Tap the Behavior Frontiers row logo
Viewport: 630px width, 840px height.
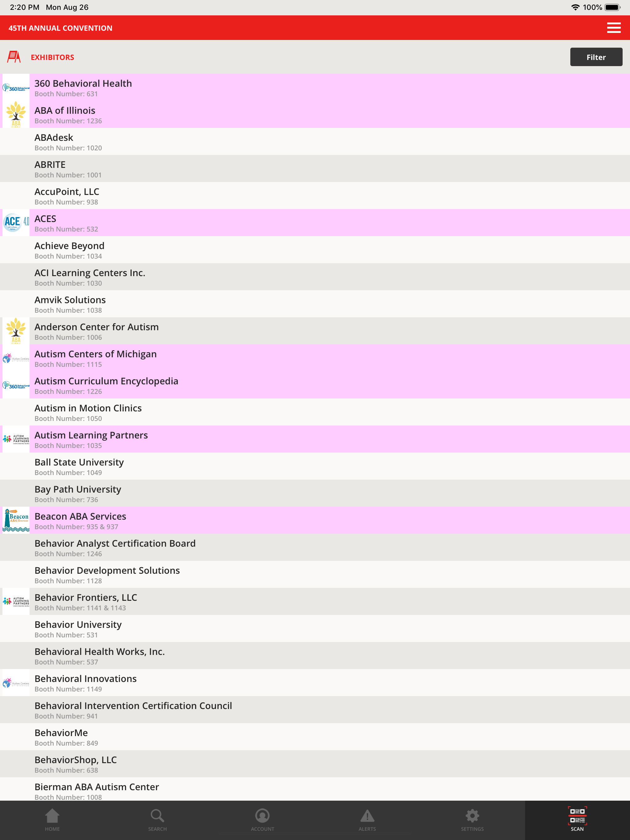click(16, 601)
